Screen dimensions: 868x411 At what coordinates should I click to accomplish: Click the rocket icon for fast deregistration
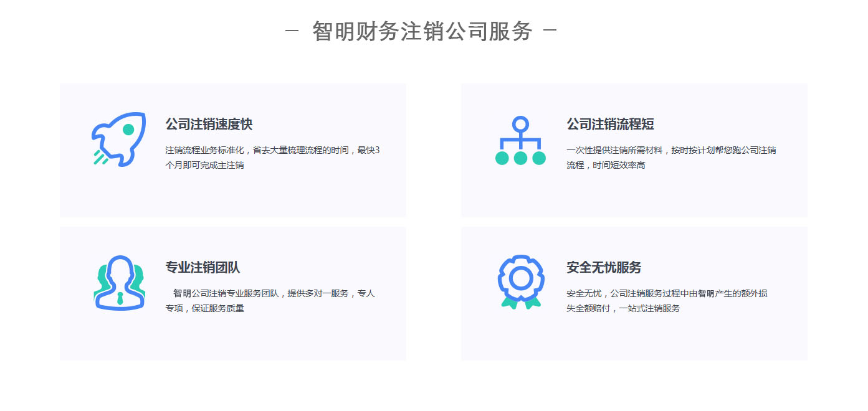(118, 139)
